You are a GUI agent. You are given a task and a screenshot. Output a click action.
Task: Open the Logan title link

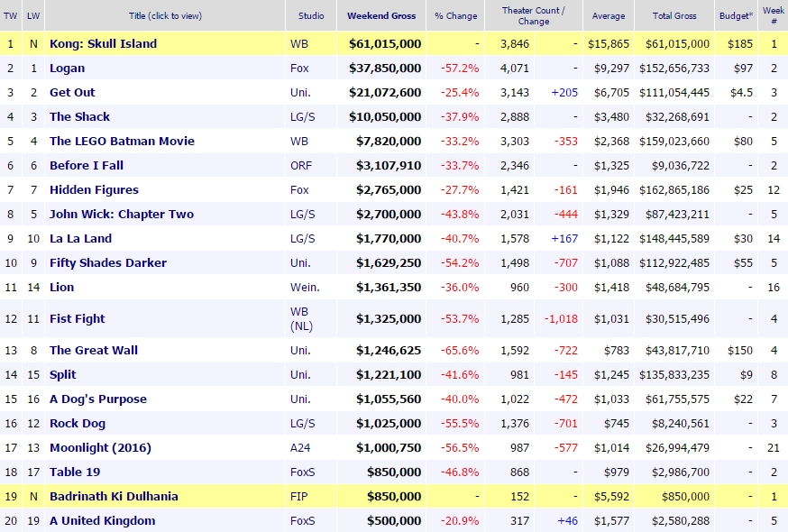[x=67, y=68]
